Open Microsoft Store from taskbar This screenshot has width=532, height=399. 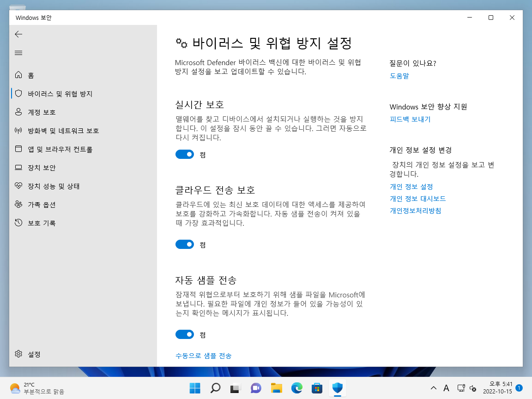[317, 388]
